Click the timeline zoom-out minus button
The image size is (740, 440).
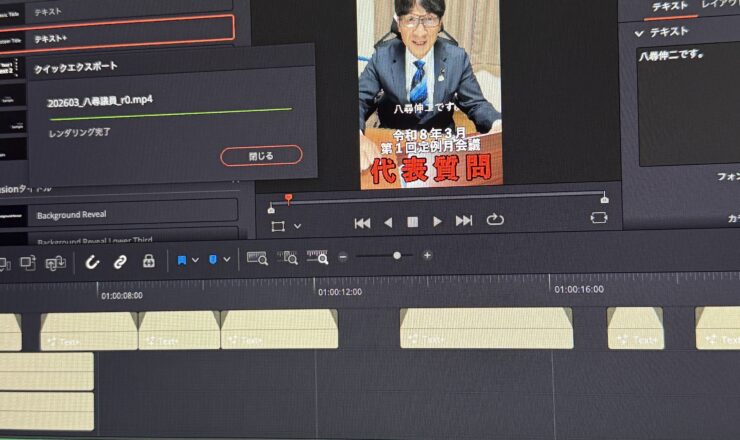[343, 256]
